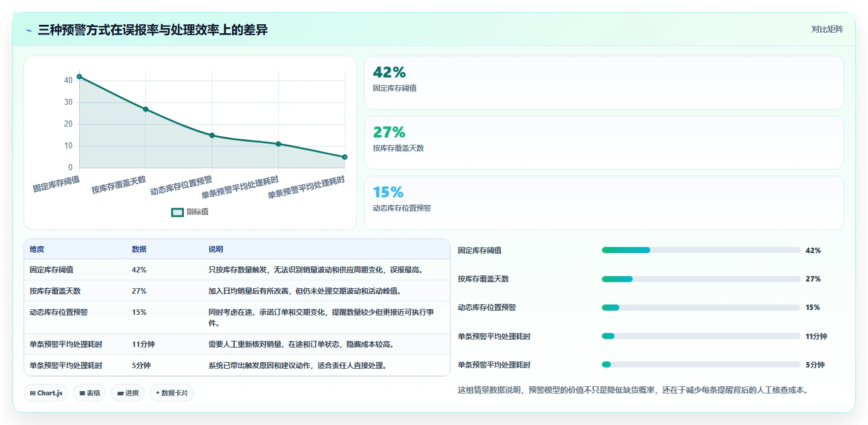Click the Chart.js chip

click(x=46, y=393)
